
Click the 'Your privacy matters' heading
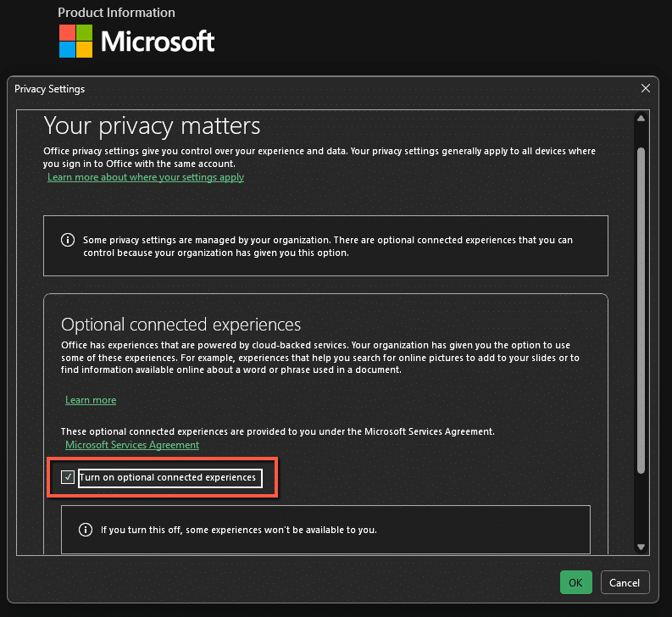152,126
